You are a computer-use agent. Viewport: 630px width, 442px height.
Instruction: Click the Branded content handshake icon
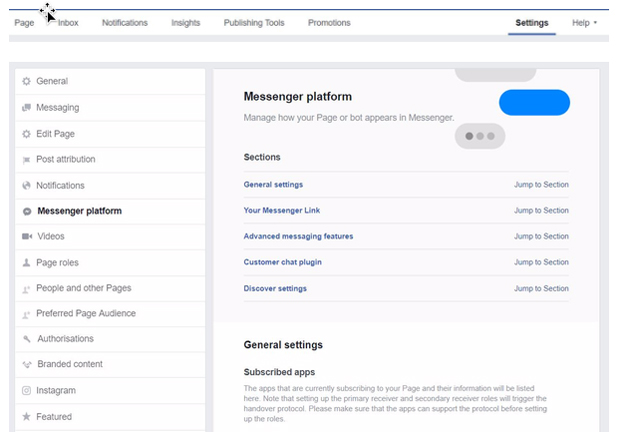click(x=27, y=364)
